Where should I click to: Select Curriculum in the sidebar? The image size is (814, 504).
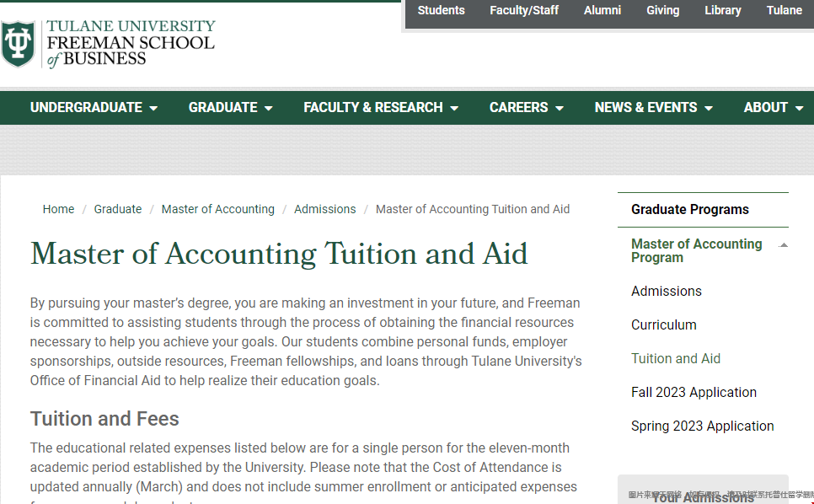(x=663, y=325)
